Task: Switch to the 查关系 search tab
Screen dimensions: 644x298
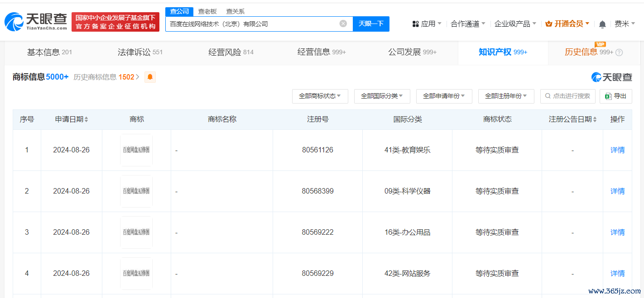Action: point(235,12)
